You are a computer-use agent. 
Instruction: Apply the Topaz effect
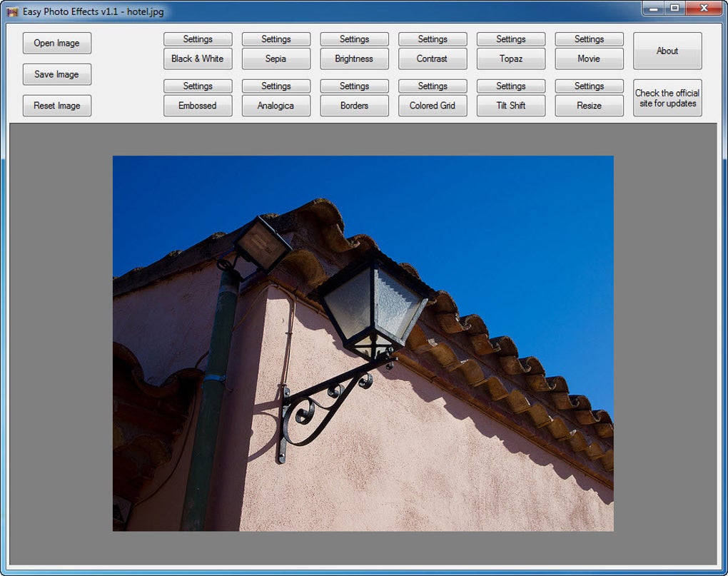(511, 59)
